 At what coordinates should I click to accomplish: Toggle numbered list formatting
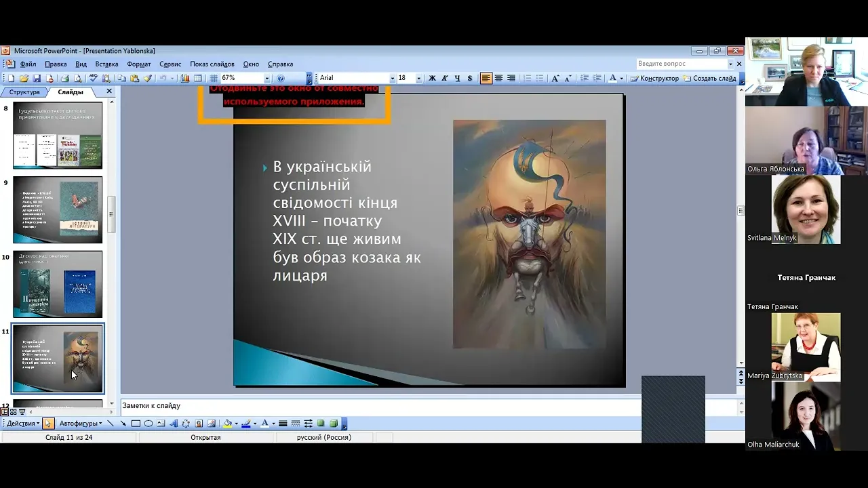pyautogui.click(x=528, y=79)
